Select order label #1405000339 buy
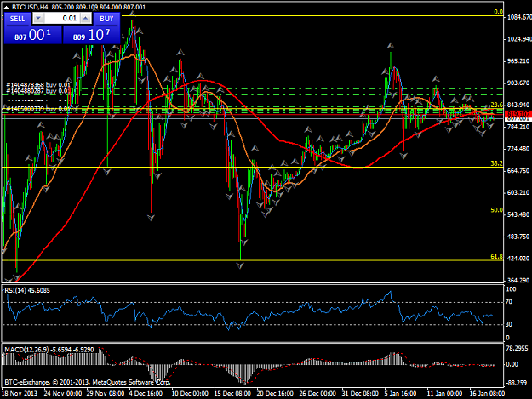This screenshot has width=532, height=399. (38, 109)
